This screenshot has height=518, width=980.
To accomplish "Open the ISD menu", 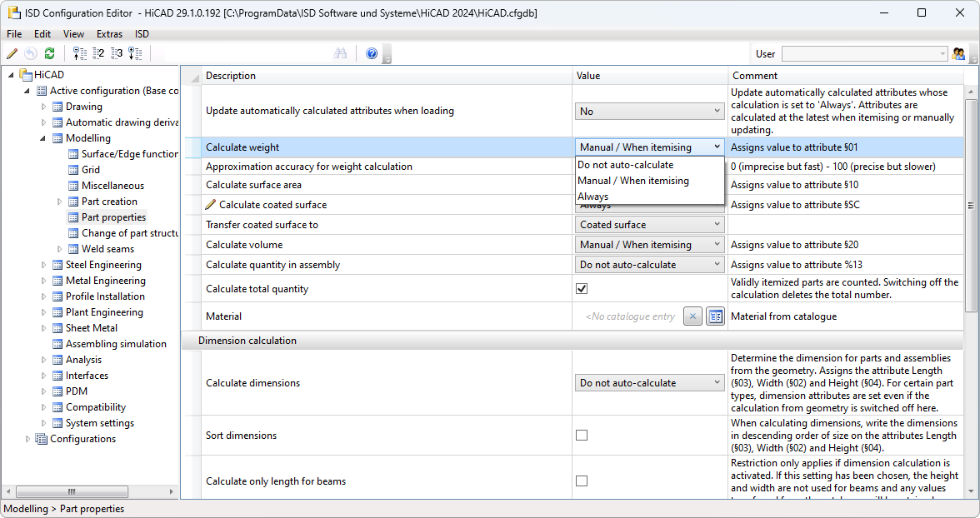I will click(142, 34).
